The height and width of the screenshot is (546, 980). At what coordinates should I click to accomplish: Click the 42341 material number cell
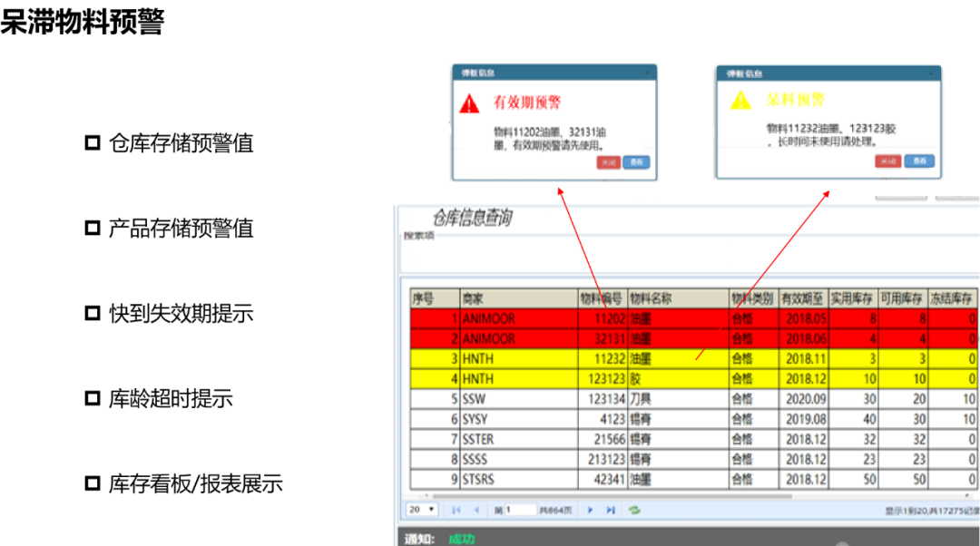click(603, 479)
